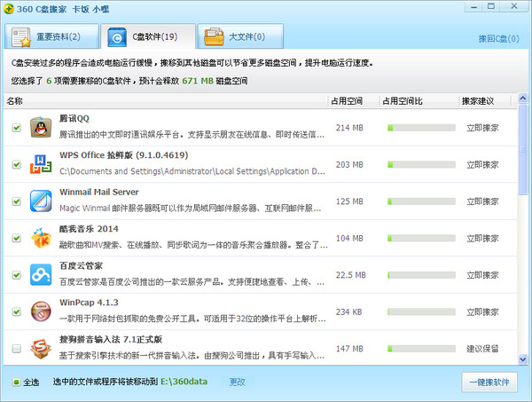Click the 腾讯QQ space ratio bar
The width and height of the screenshot is (532, 402).
tap(419, 128)
